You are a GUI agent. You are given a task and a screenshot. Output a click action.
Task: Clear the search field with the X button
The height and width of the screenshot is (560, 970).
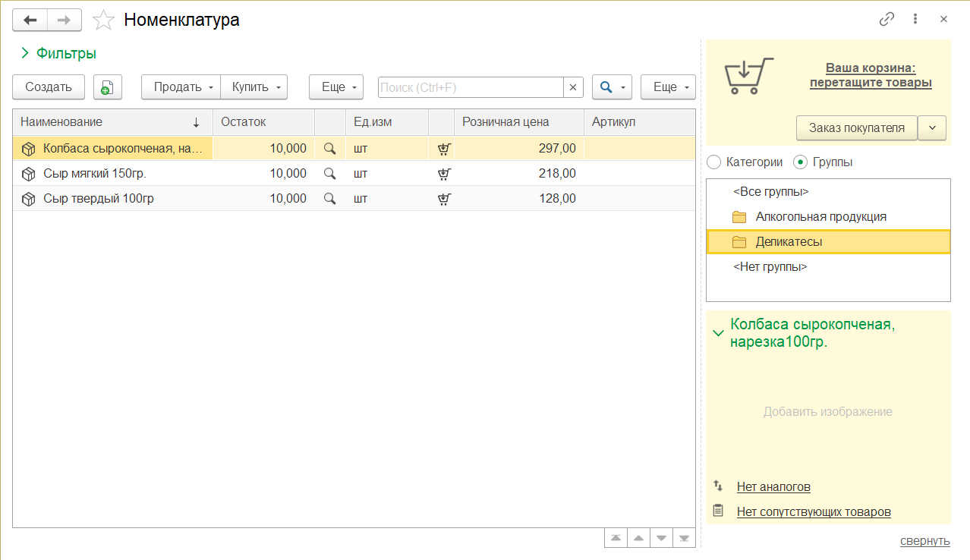point(573,87)
